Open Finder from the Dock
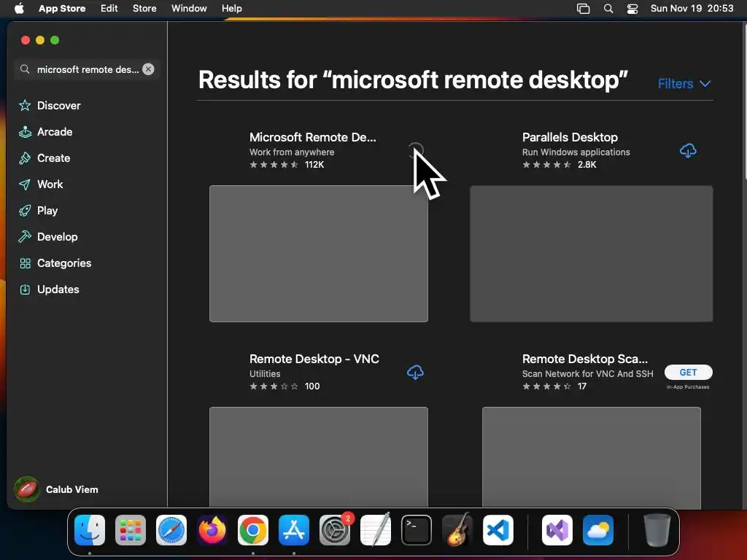Screen dimensions: 747x560 (90, 530)
